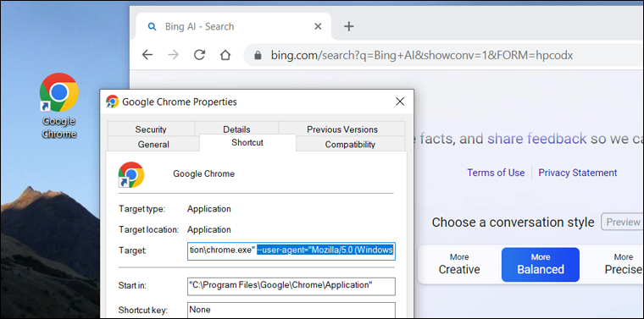Click the lock icon in address bar

(258, 55)
